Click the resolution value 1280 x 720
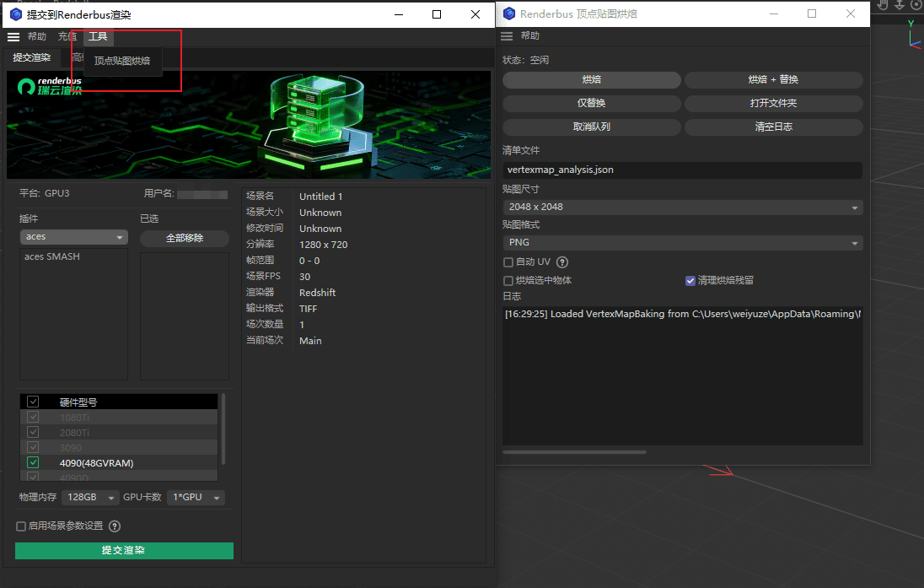Image resolution: width=924 pixels, height=588 pixels. click(x=324, y=244)
